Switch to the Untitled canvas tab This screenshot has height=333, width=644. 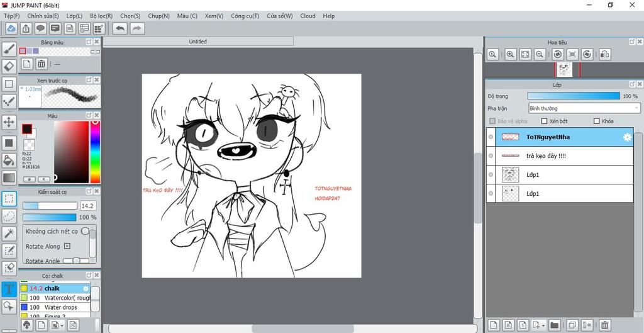point(198,42)
